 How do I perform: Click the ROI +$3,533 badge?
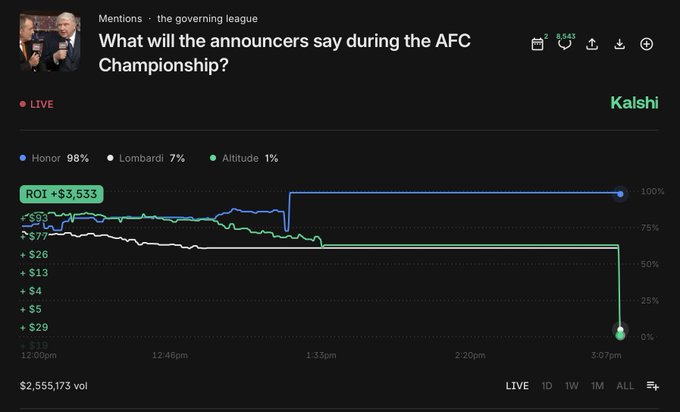coord(63,194)
